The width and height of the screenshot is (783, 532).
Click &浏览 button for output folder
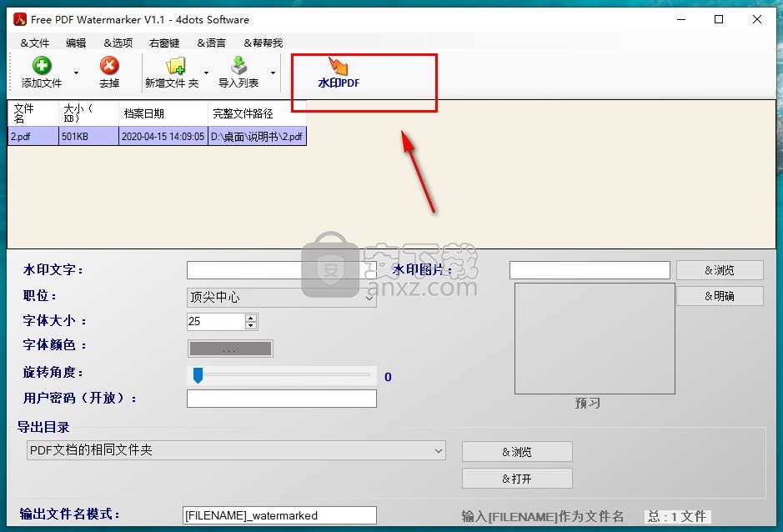517,452
